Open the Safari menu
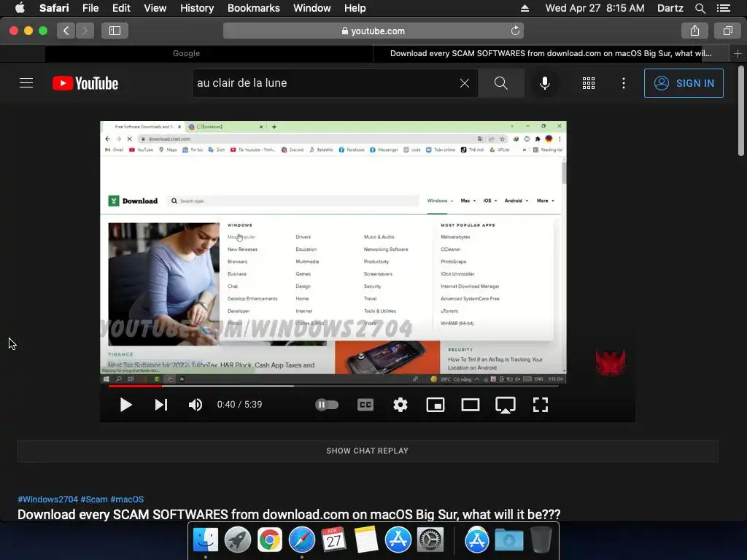This screenshot has width=747, height=560. point(54,8)
